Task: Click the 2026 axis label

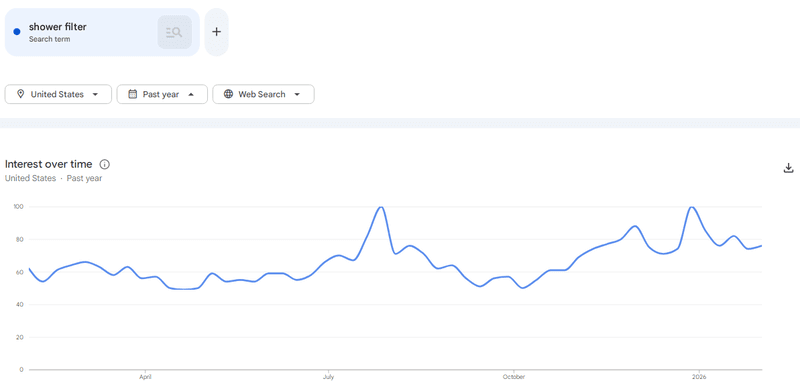Action: [698, 377]
